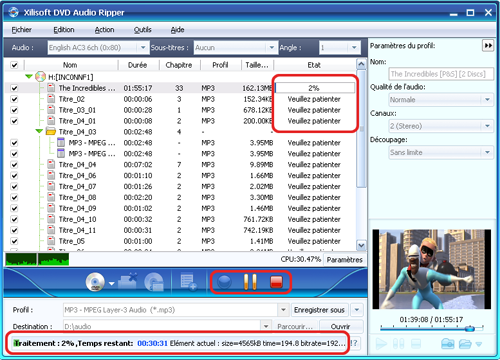The height and width of the screenshot is (360, 500).
Task: Uncheck the Titre_04_01 checkbox
Action: pos(14,121)
